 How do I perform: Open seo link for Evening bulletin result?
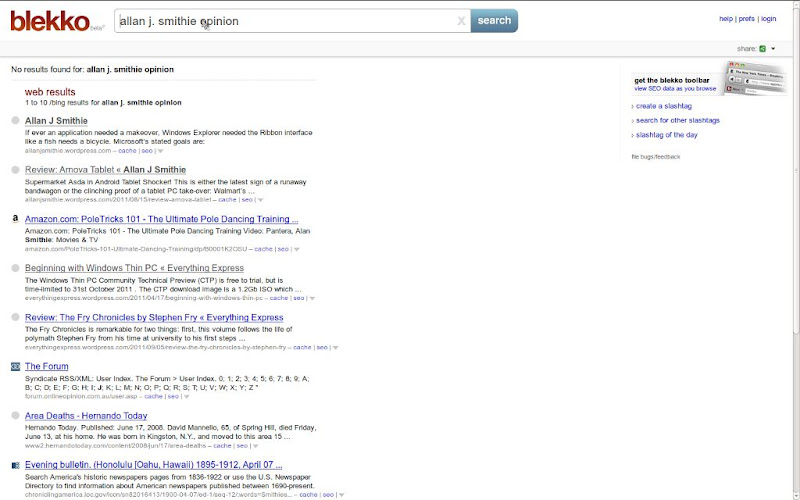pyautogui.click(x=328, y=495)
